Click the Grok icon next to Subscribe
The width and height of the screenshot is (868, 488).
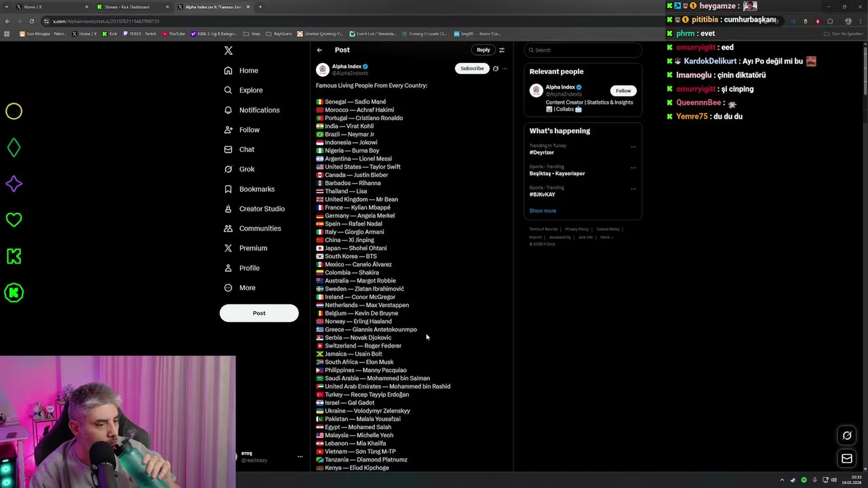coord(496,68)
